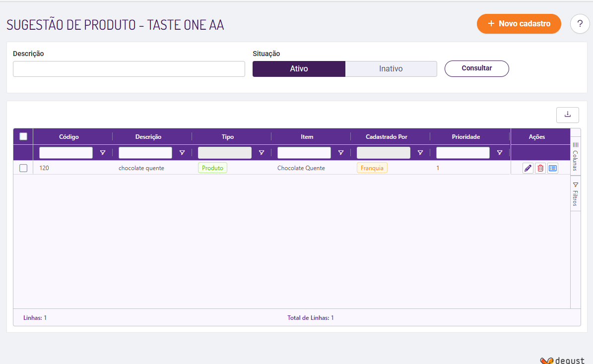Open the help question mark button
Screen dimensions: 593x364
(580, 24)
